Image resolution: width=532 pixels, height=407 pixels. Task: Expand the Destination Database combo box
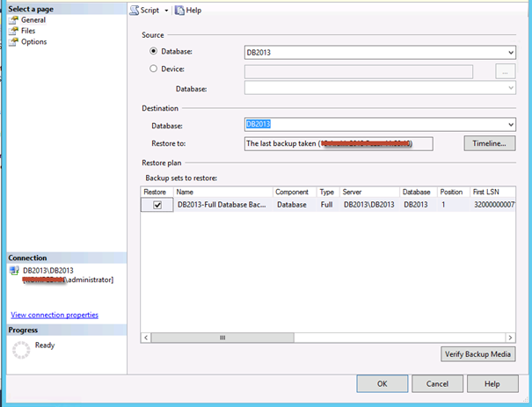click(511, 126)
